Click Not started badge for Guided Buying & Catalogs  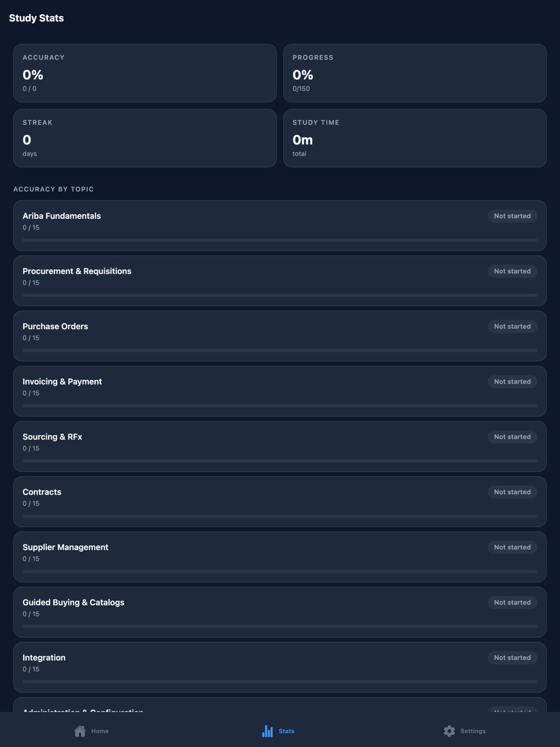pyautogui.click(x=513, y=602)
